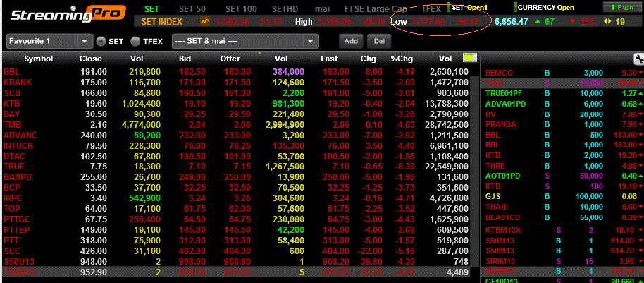Switch to the SETHD tab
This screenshot has height=283, width=644.
(286, 8)
